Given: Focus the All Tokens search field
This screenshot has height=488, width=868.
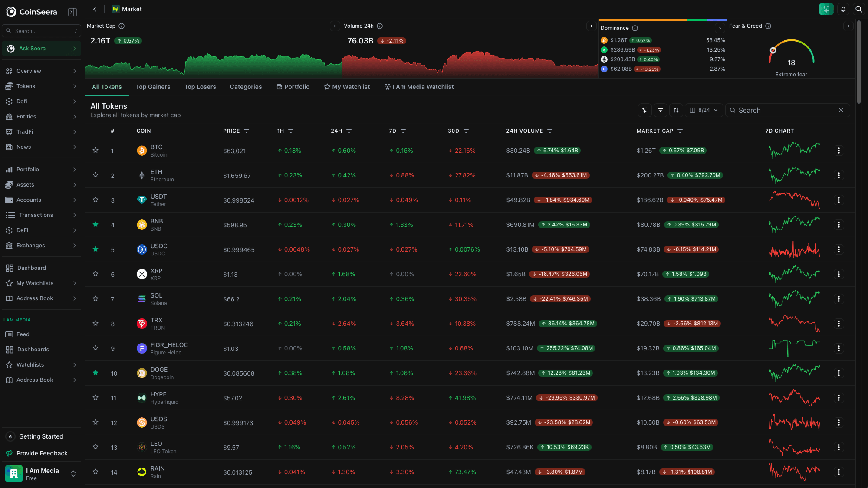Looking at the screenshot, I should coord(787,110).
